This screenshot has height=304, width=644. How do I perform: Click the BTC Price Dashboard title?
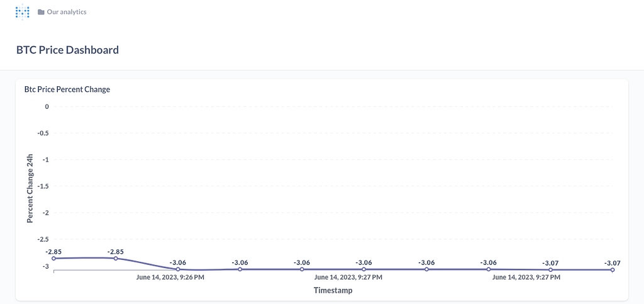tap(68, 50)
